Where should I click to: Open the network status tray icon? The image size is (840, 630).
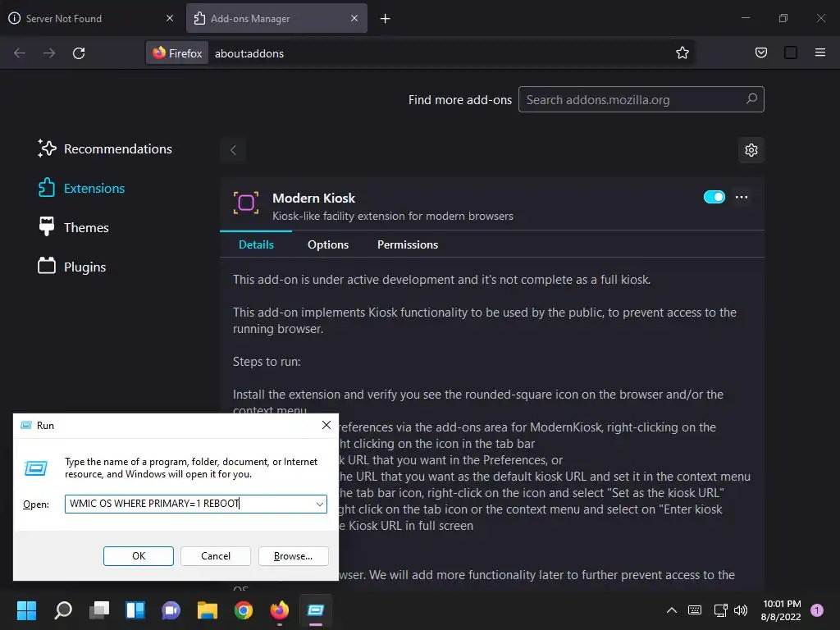point(720,609)
